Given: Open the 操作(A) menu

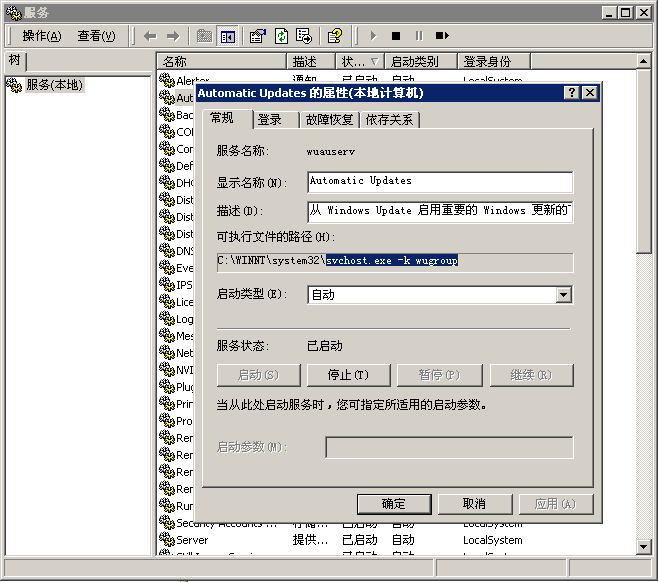Looking at the screenshot, I should tap(42, 36).
